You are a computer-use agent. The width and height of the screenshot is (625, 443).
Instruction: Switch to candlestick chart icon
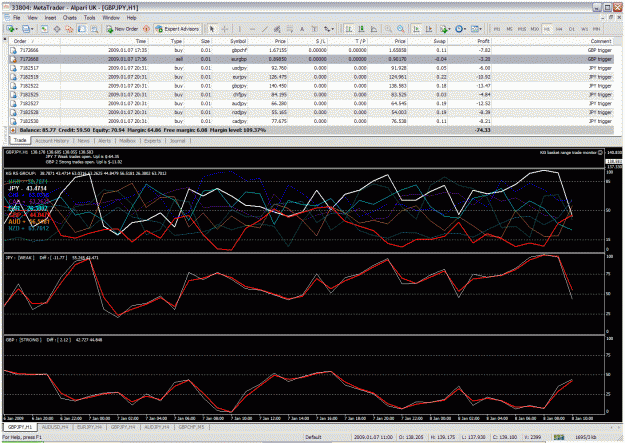click(361, 29)
